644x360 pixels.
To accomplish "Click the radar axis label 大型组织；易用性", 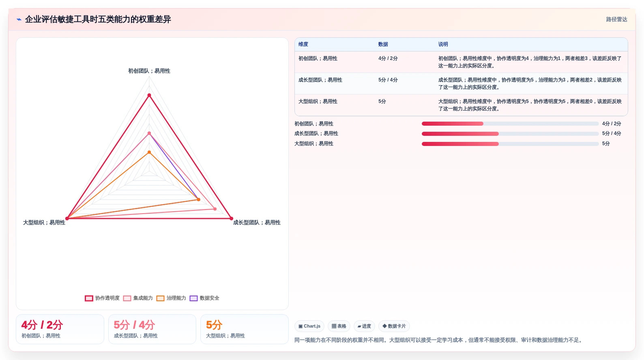I will pos(44,223).
